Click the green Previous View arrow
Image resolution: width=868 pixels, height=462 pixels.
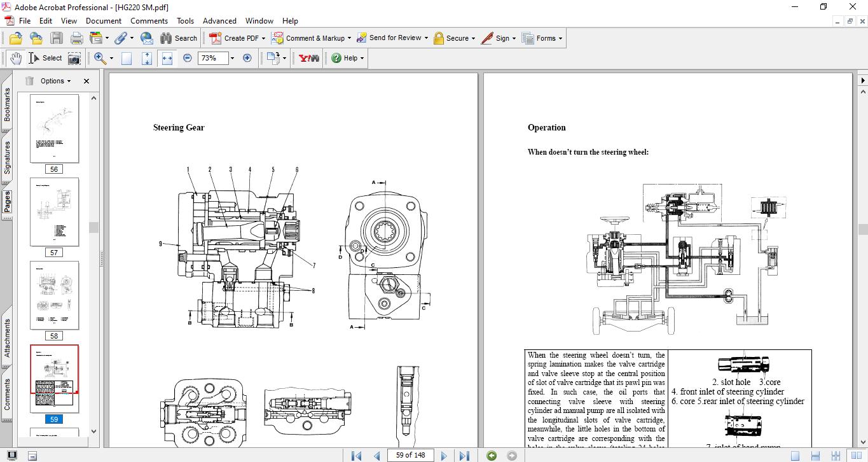491,455
